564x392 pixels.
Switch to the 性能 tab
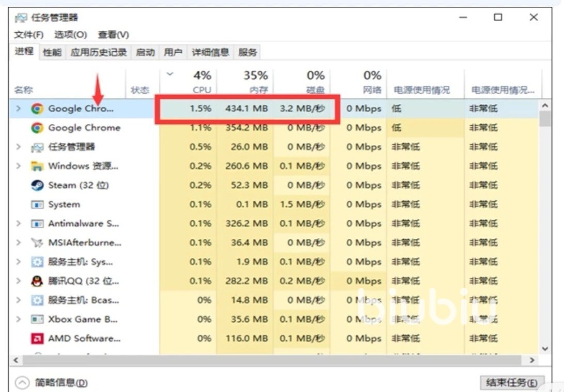[x=52, y=52]
